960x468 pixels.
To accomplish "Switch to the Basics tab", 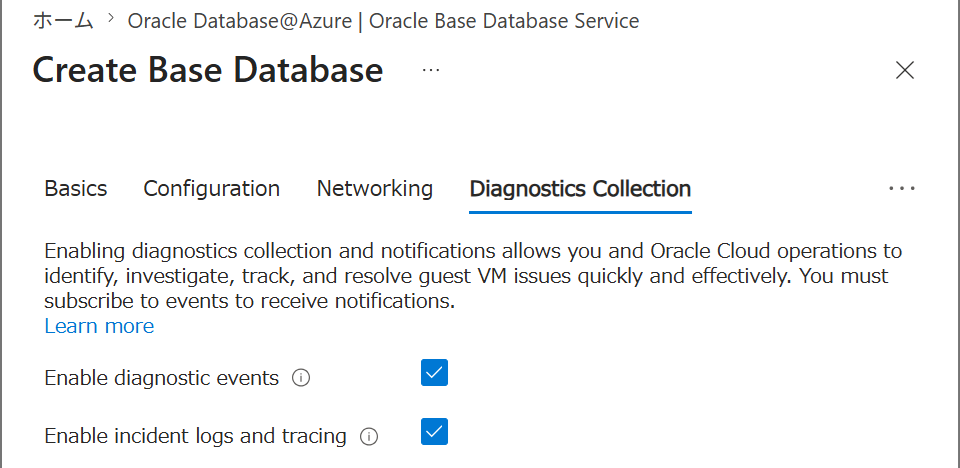I will tap(76, 189).
